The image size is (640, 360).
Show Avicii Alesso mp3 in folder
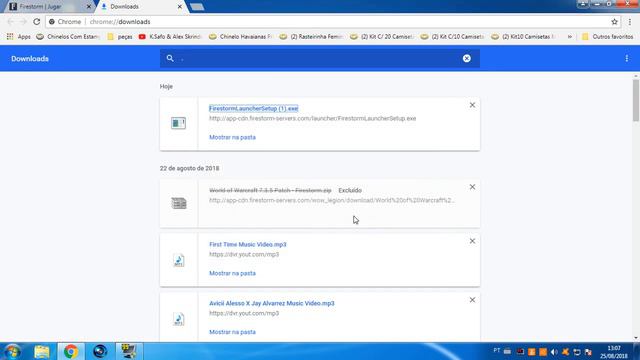(232, 332)
